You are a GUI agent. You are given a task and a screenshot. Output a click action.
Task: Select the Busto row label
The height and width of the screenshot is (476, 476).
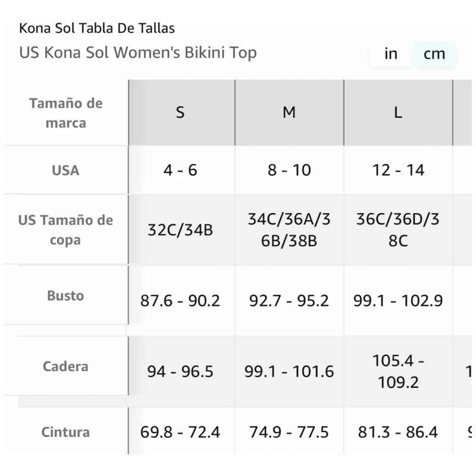(67, 295)
